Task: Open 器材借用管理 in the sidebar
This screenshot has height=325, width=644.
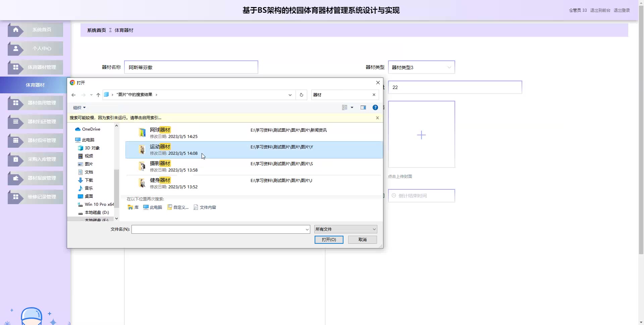Action: pyautogui.click(x=36, y=103)
